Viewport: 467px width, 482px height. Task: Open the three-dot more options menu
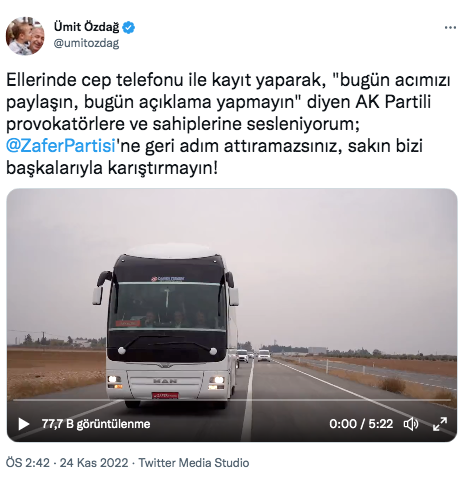coord(450,28)
